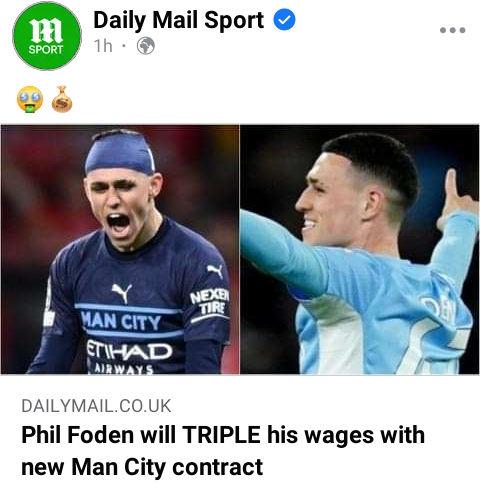Open the Phil Foden TRIPLE wages headline
This screenshot has width=480, height=497.
pyautogui.click(x=223, y=451)
